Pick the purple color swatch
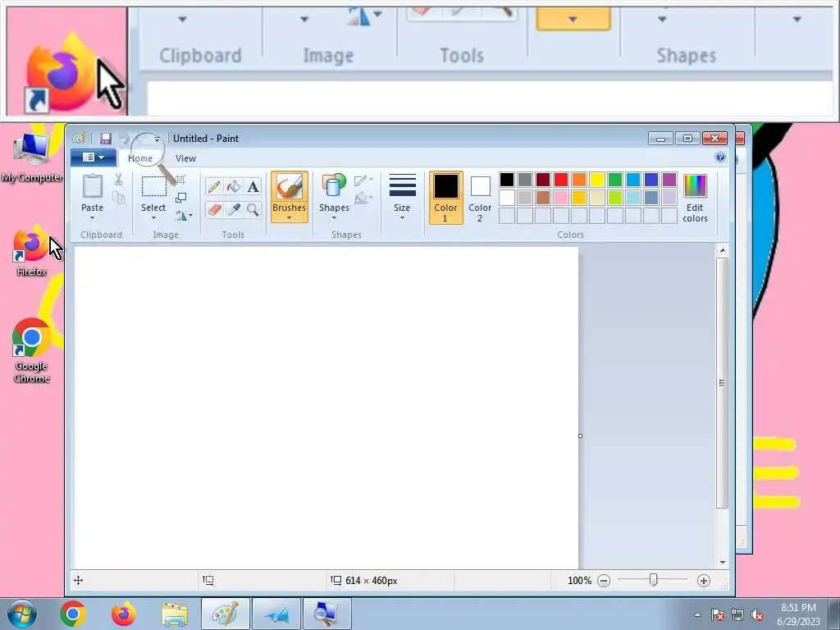This screenshot has width=840, height=630. (669, 180)
